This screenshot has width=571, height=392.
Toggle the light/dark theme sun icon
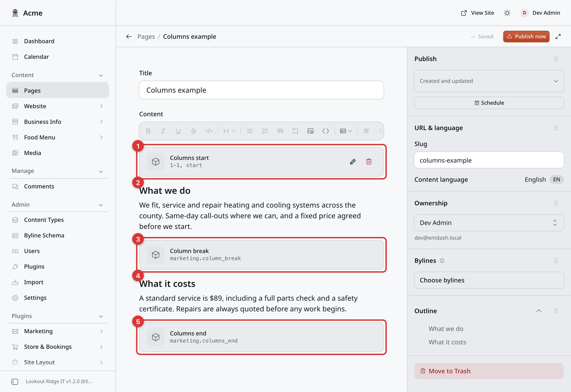(x=507, y=13)
